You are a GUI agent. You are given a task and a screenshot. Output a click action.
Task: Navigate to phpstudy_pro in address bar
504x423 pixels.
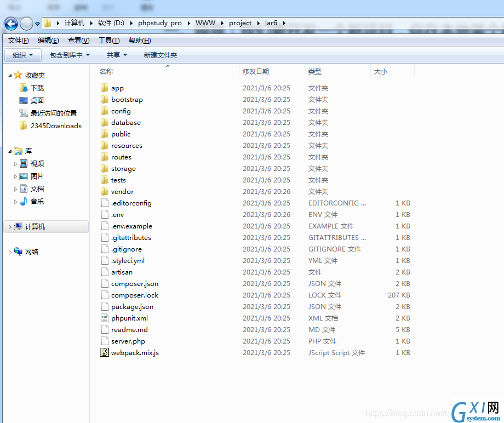(x=160, y=23)
